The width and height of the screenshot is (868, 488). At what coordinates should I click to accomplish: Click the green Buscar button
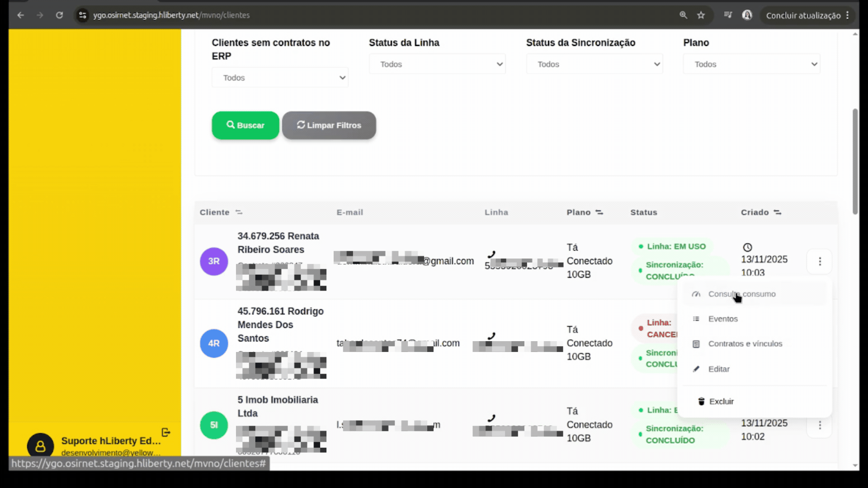[x=245, y=125]
